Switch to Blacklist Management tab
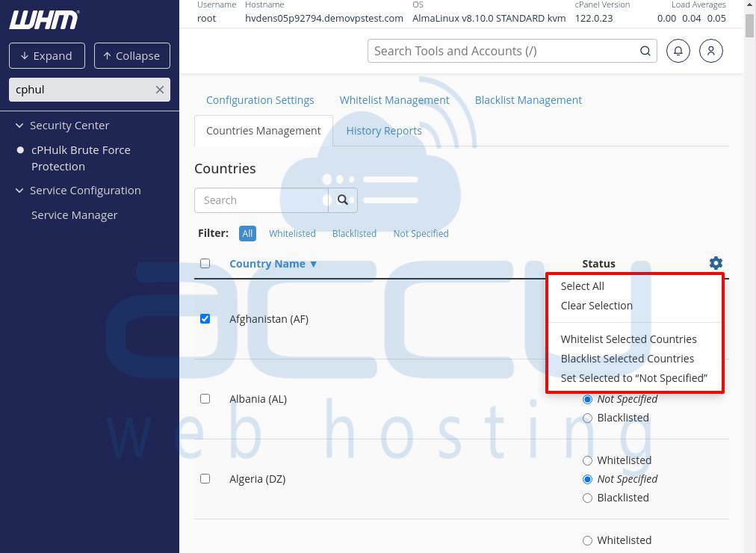The width and height of the screenshot is (756, 553). tap(528, 100)
